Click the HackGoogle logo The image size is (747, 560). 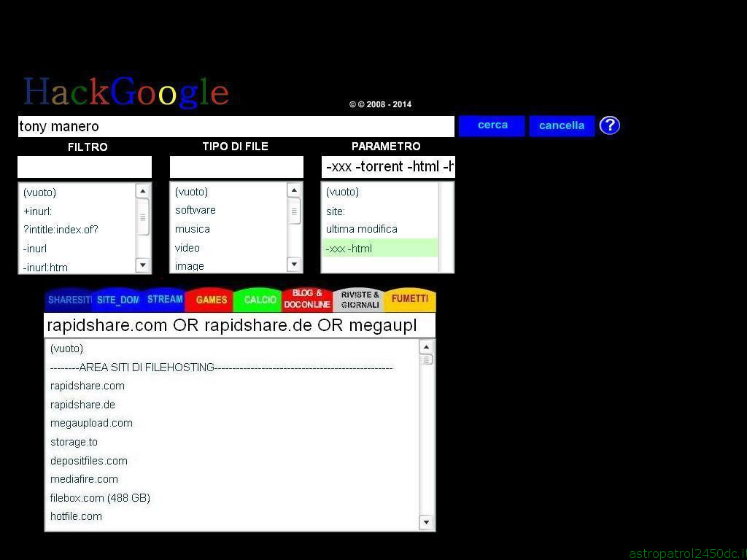[x=126, y=91]
